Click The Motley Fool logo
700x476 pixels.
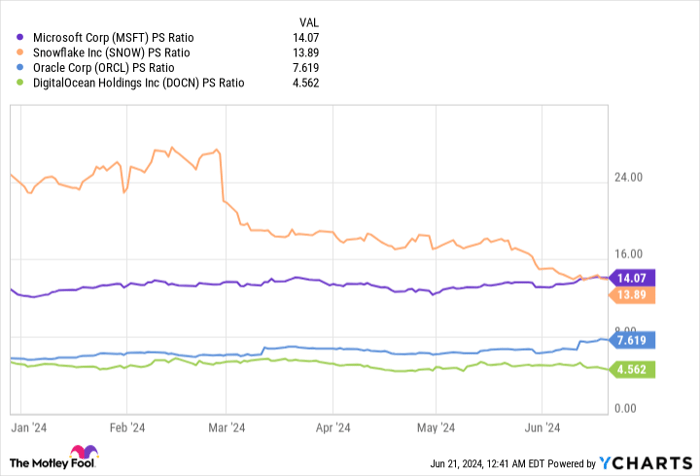click(x=54, y=457)
